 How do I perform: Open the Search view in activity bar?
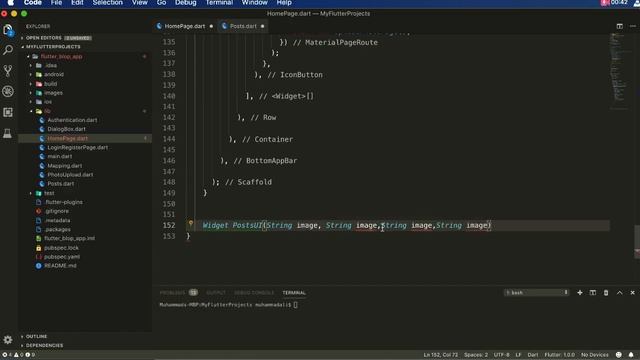pos(8,50)
